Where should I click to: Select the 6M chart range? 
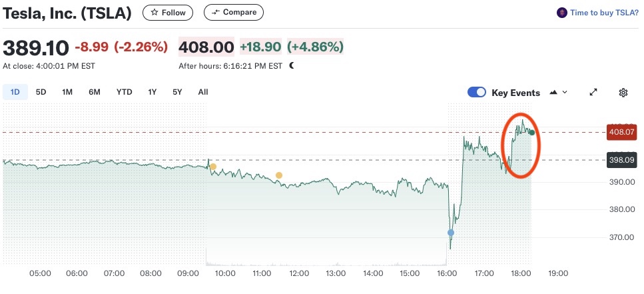pyautogui.click(x=95, y=92)
